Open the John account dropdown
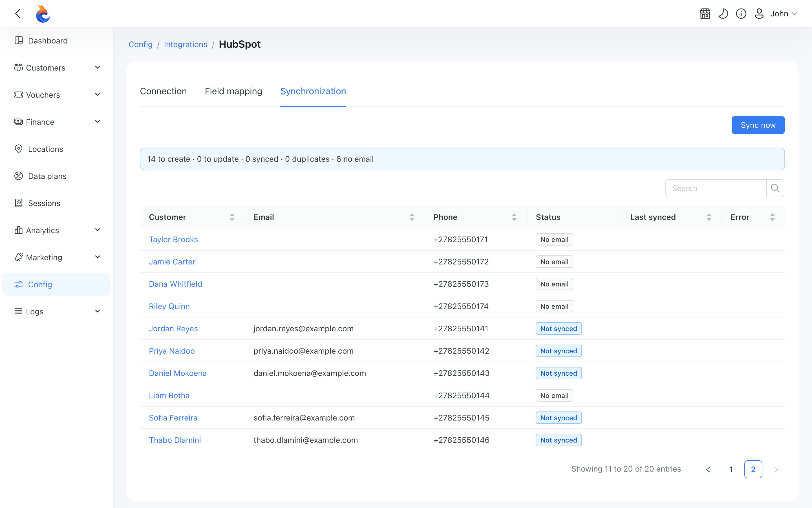 click(x=784, y=14)
